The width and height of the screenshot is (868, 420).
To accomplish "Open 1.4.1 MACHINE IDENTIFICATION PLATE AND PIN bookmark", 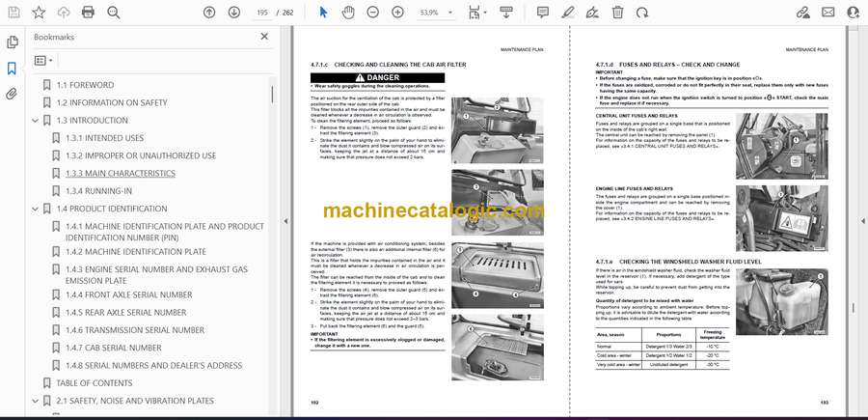I will point(165,232).
